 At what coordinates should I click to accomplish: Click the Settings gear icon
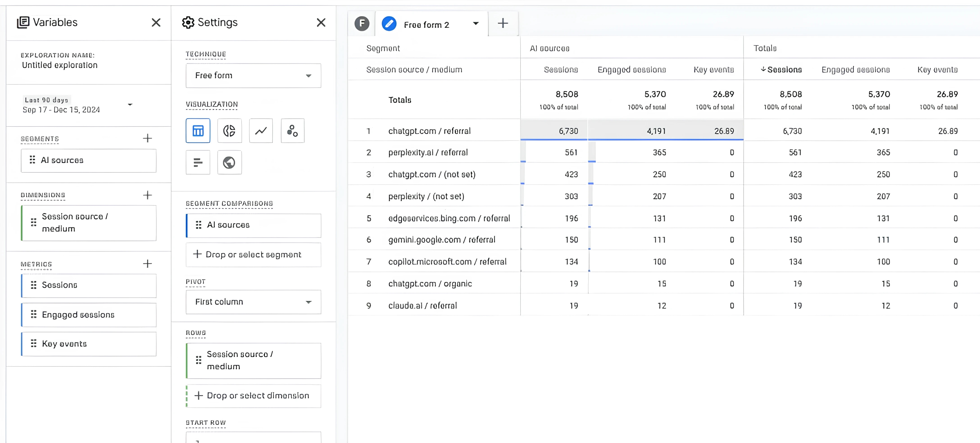(x=188, y=22)
